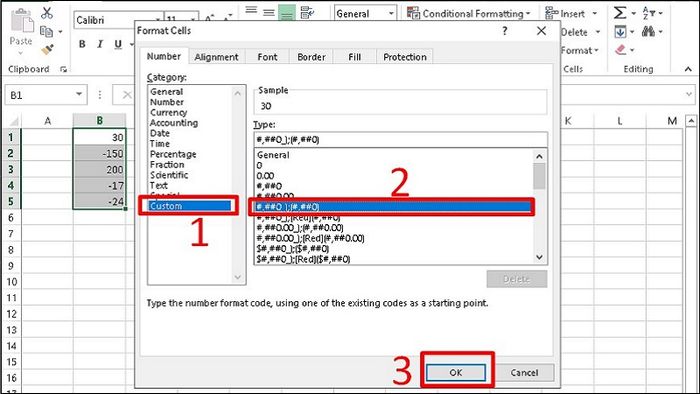Open the Paste options dropdown arrow
Viewport: 700px width, 394px height.
[x=21, y=53]
